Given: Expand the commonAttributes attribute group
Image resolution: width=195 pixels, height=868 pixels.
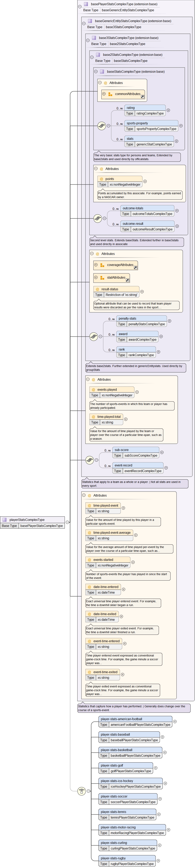Looking at the screenshot, I should 104,94.
